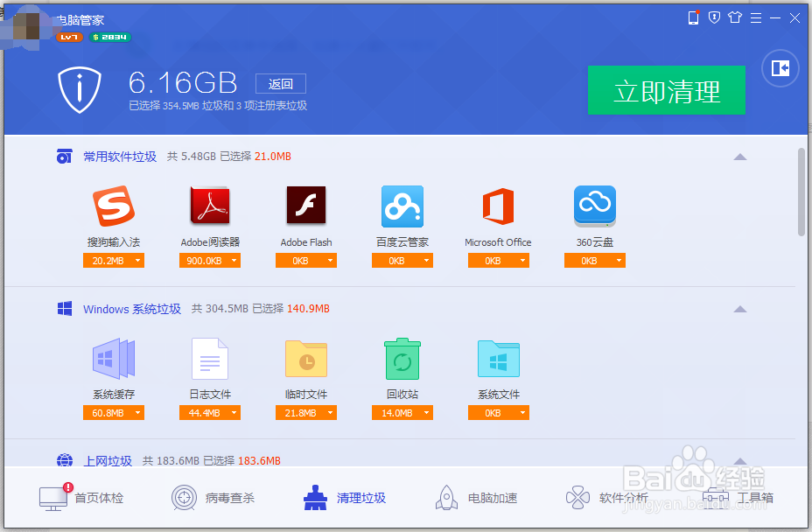812x532 pixels.
Task: Click the 临时文件 temp folder icon
Action: coord(306,359)
